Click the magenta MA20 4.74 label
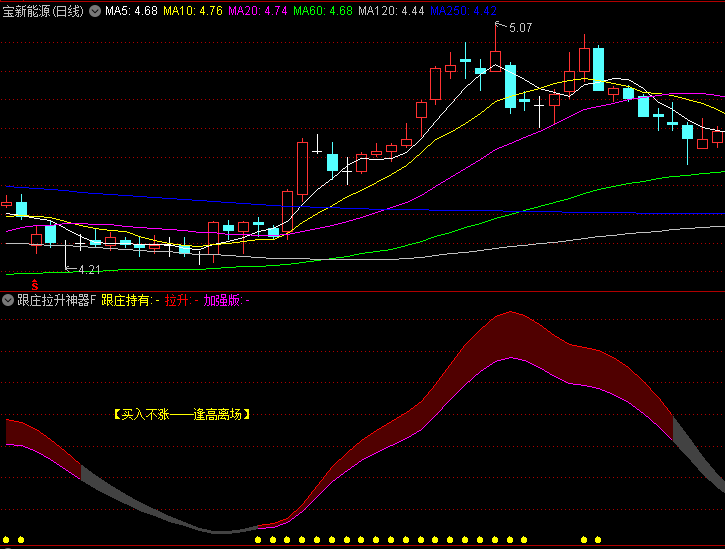The image size is (725, 549). point(258,11)
